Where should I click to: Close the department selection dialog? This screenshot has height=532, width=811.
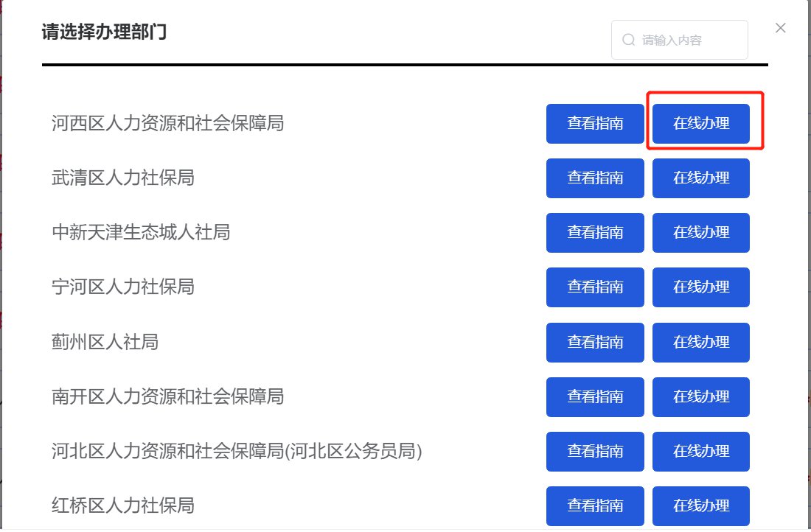pyautogui.click(x=781, y=28)
